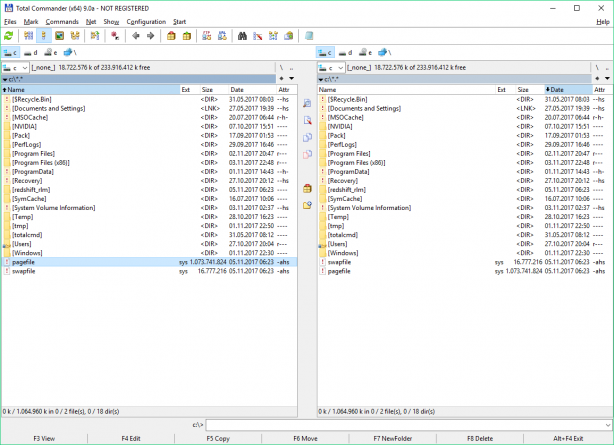Click the View icon in the middle vertical bar
614x445 pixels.
[307, 103]
